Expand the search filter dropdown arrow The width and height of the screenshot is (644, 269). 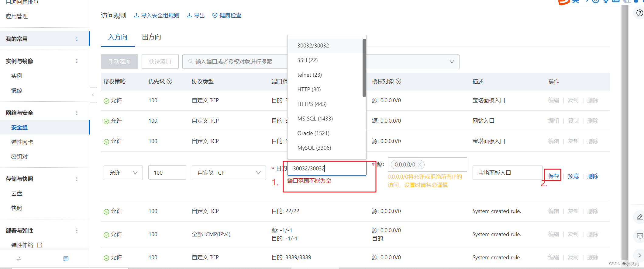(x=452, y=62)
